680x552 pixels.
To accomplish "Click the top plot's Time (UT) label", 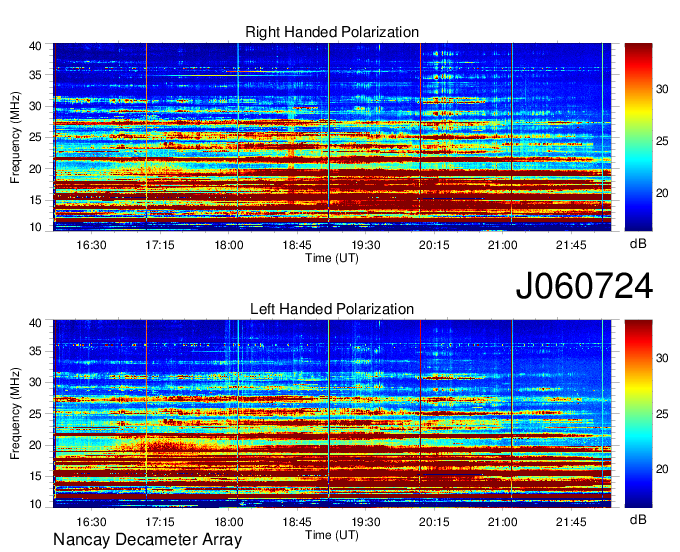I will [x=332, y=258].
